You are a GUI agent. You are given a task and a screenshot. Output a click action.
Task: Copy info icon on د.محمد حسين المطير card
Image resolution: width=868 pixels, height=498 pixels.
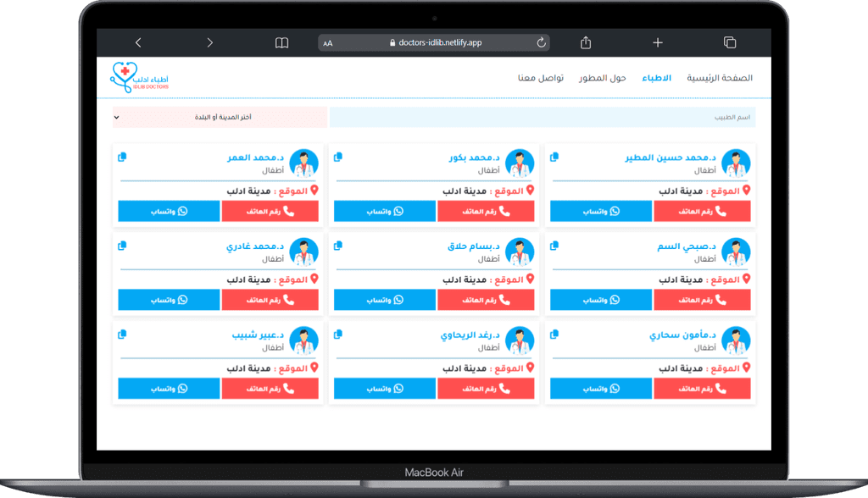554,158
